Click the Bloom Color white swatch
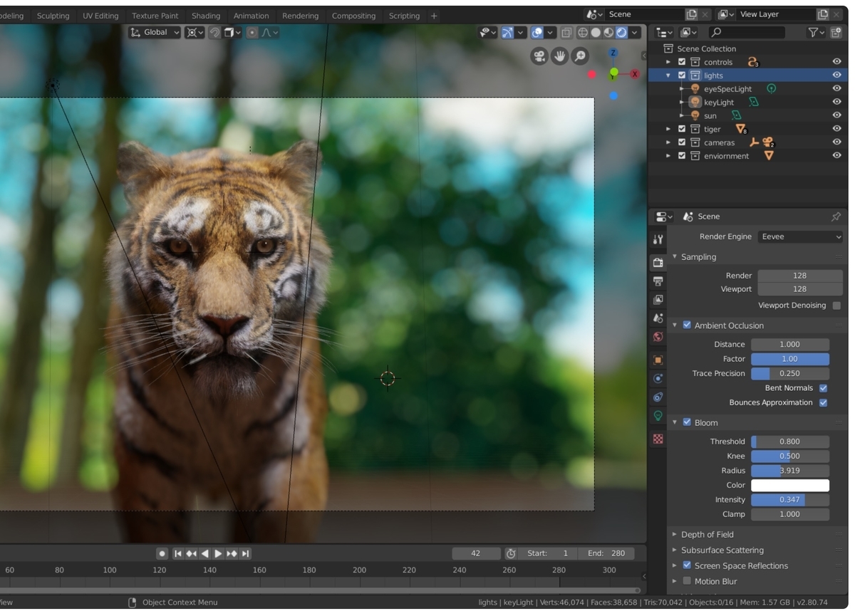Screen dimensions: 855x616 [789, 486]
